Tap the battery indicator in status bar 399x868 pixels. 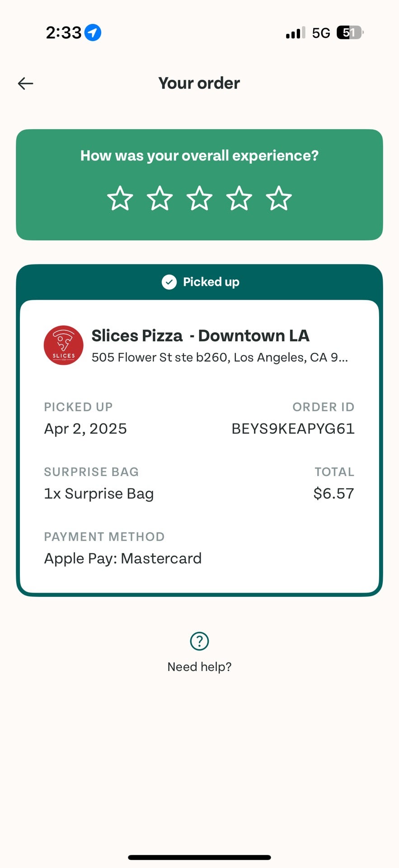pyautogui.click(x=350, y=33)
